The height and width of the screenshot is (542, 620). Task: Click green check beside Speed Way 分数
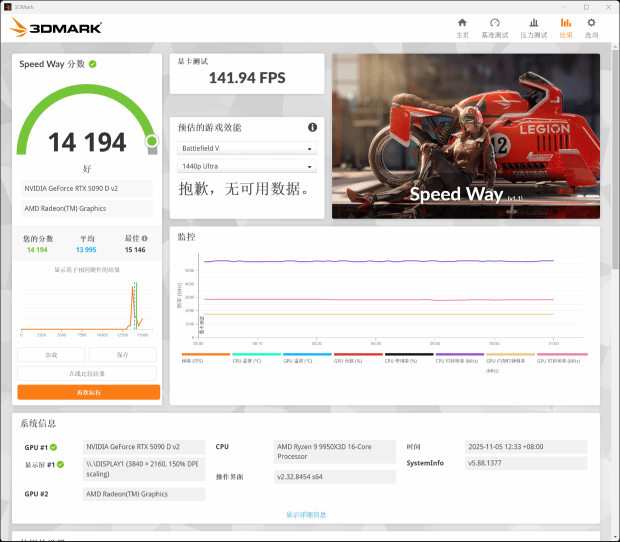tap(93, 64)
